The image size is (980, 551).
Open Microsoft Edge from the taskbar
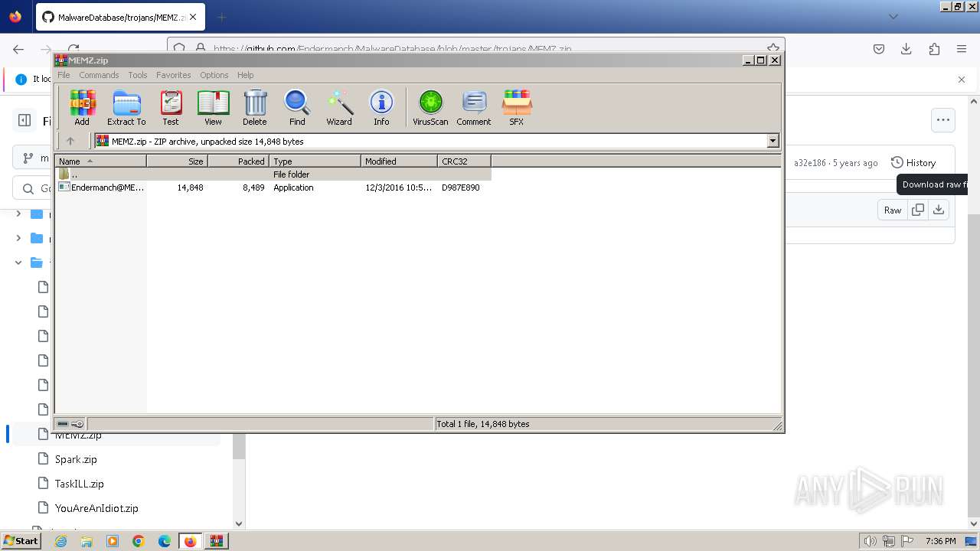tap(165, 541)
